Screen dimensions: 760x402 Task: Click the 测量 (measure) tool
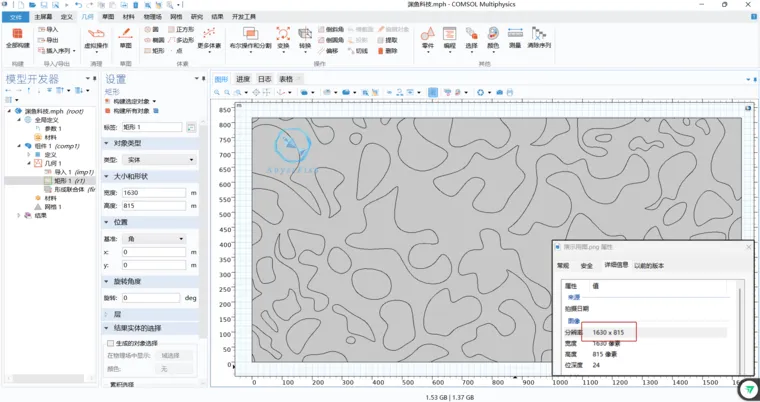pos(515,38)
